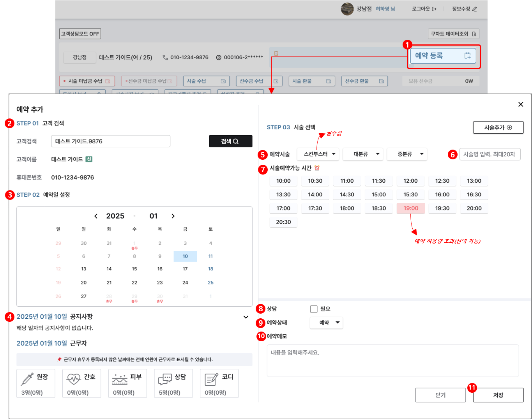Select the 원장 staff card syringe icon
532x420 pixels.
(27, 379)
